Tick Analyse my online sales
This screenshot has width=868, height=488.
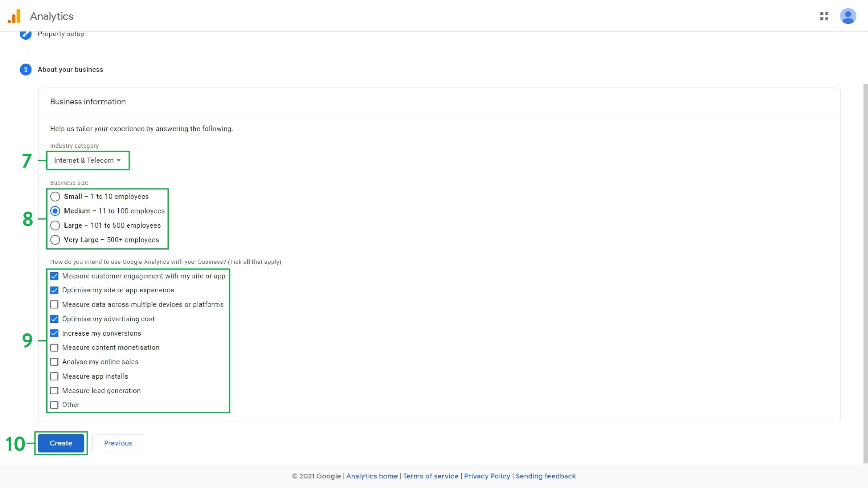[54, 362]
